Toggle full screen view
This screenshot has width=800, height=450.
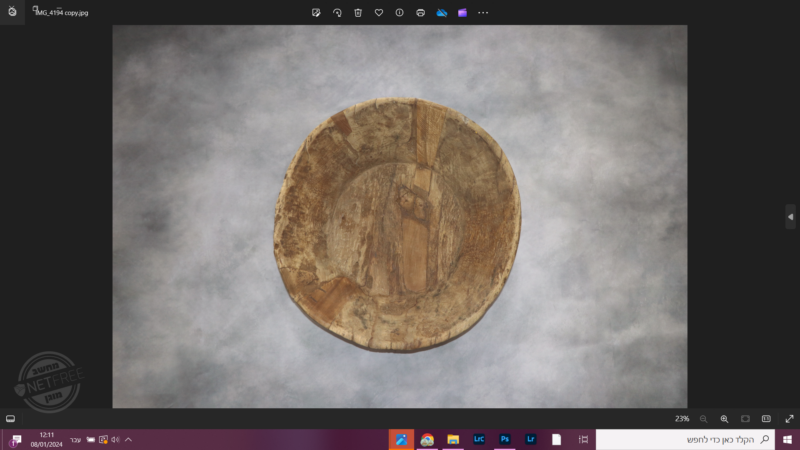coord(789,419)
